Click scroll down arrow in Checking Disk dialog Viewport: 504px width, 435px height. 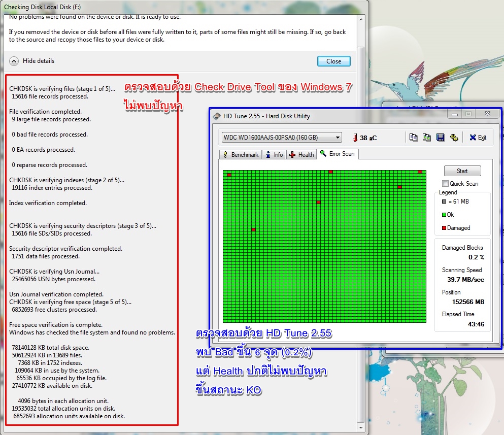click(x=361, y=427)
